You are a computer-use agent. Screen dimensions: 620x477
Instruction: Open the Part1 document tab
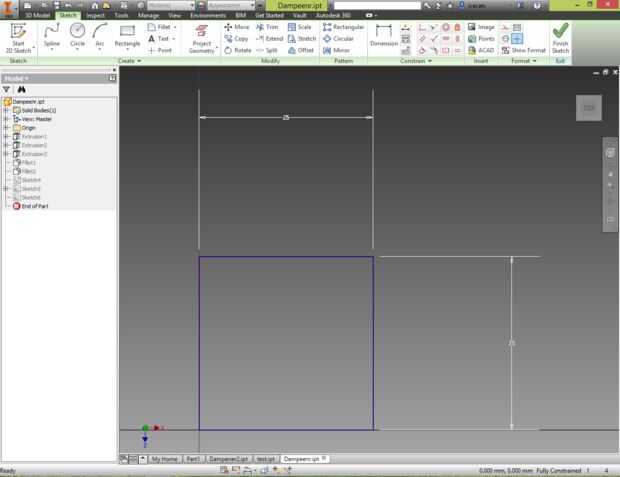tap(193, 459)
